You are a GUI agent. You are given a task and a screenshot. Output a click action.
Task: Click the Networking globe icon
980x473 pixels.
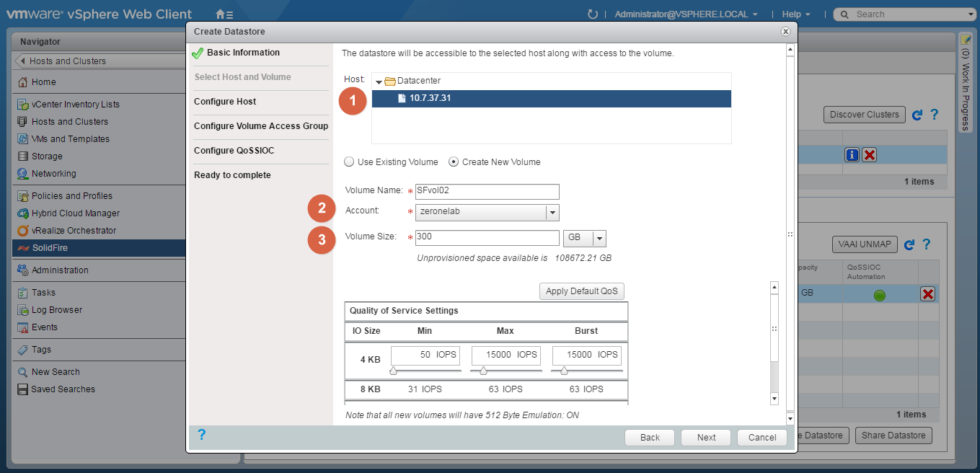[22, 174]
